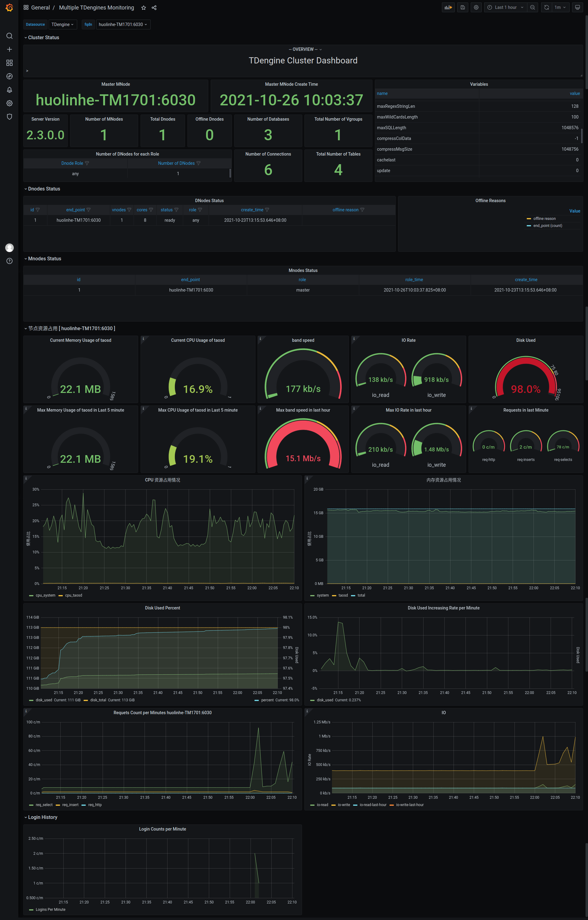
Task: Click the refresh interval stepper icon
Action: click(x=562, y=7)
